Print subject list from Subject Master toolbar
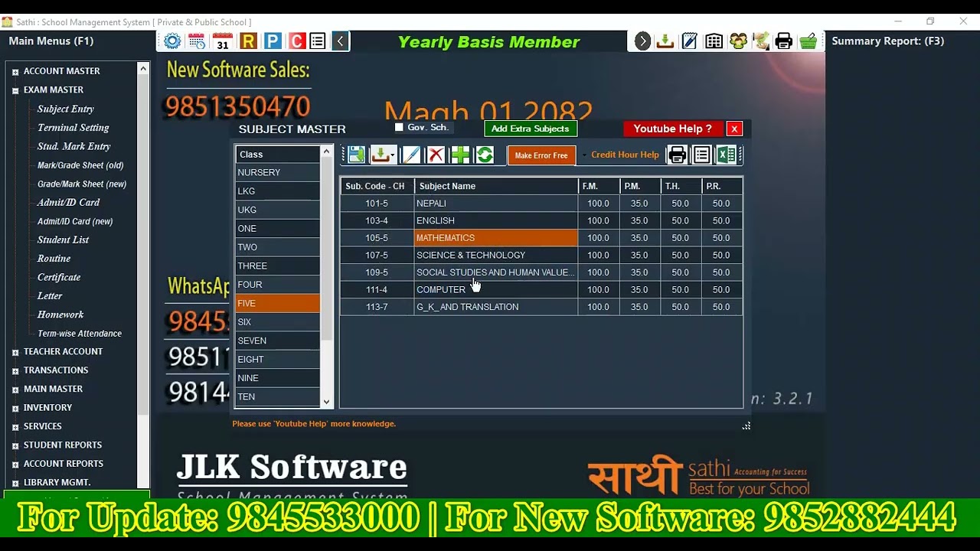 [x=678, y=155]
